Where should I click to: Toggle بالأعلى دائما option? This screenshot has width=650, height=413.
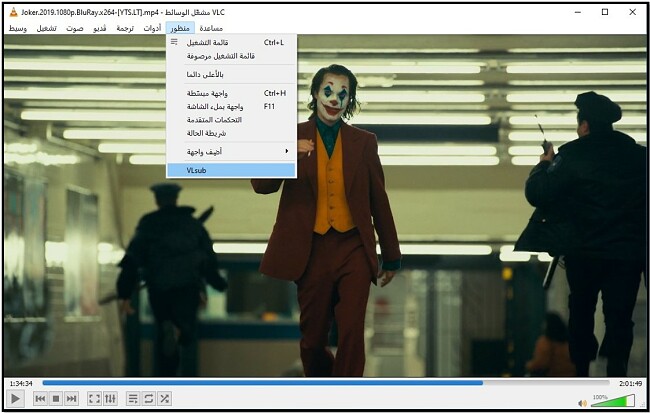(231, 75)
